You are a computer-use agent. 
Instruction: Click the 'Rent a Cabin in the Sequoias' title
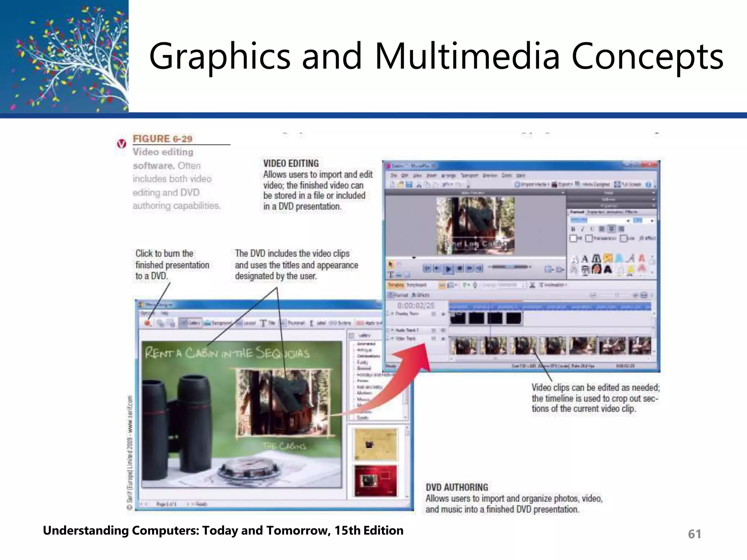227,353
